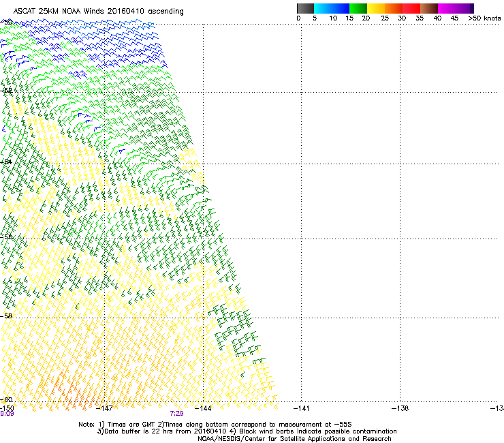Click the cyan 5-10 knots color swatch
This screenshot has width=504, height=443.
point(323,8)
